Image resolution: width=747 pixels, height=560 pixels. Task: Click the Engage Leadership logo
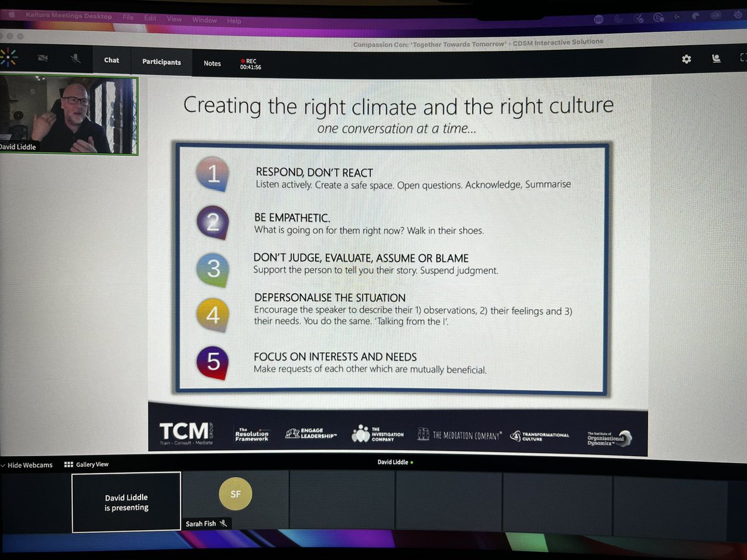[311, 434]
